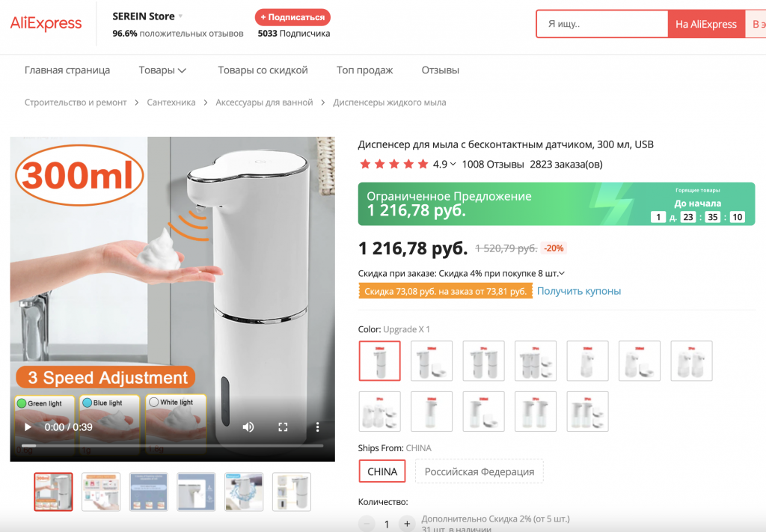
Task: Expand the 4.9 rating breakdown chevron
Action: (x=453, y=164)
